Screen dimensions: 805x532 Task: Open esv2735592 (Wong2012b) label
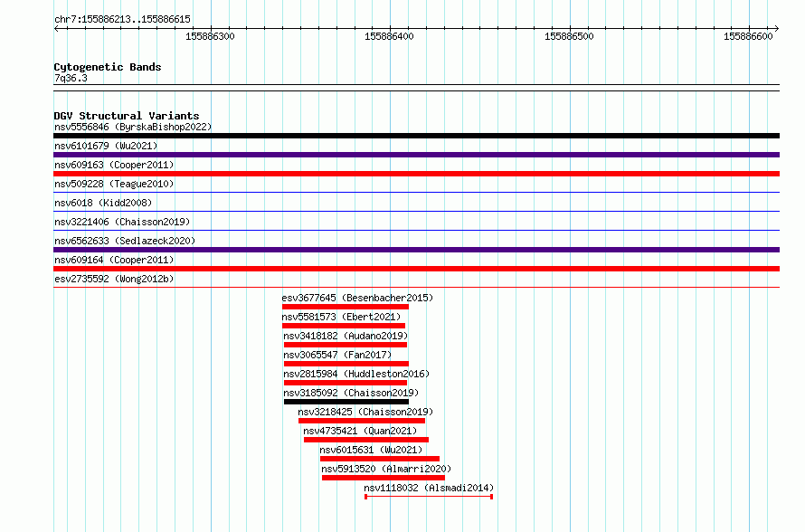[x=114, y=279]
